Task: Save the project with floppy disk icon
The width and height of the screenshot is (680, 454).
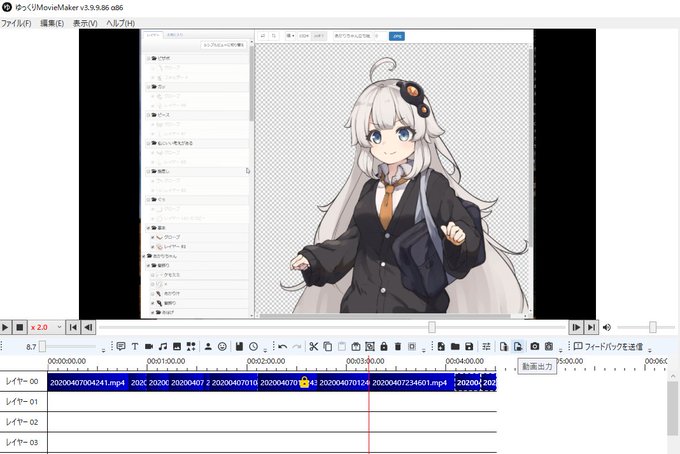Action: (x=469, y=346)
